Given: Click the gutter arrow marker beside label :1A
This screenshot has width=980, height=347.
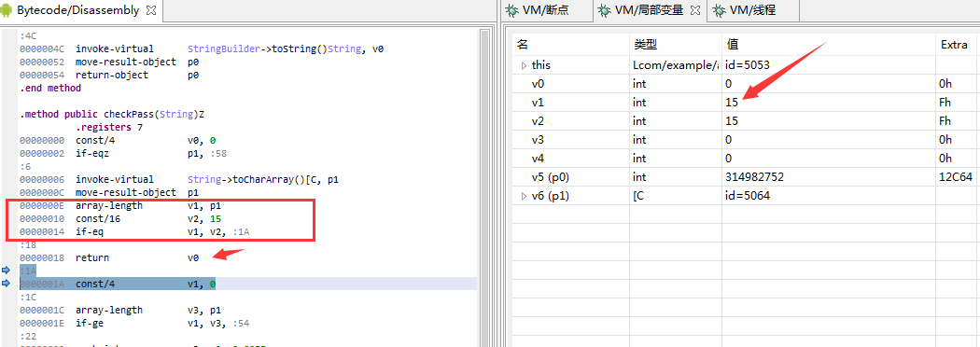Looking at the screenshot, I should pyautogui.click(x=7, y=271).
